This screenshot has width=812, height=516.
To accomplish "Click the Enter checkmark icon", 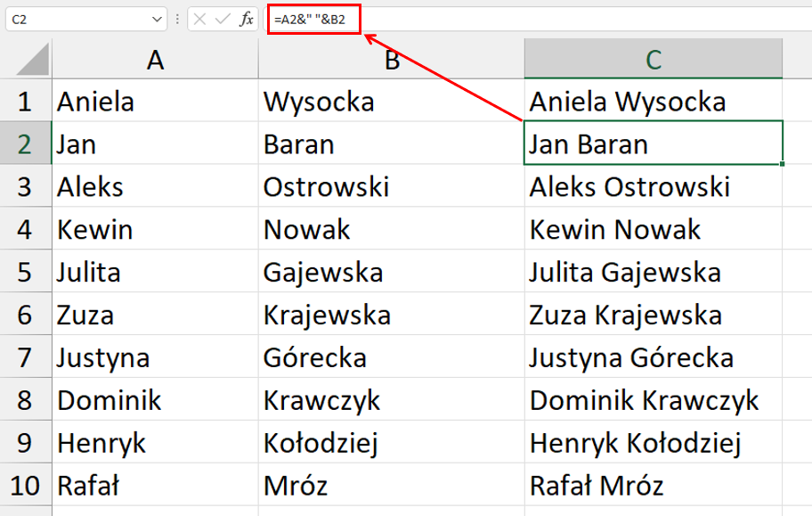I will point(223,17).
